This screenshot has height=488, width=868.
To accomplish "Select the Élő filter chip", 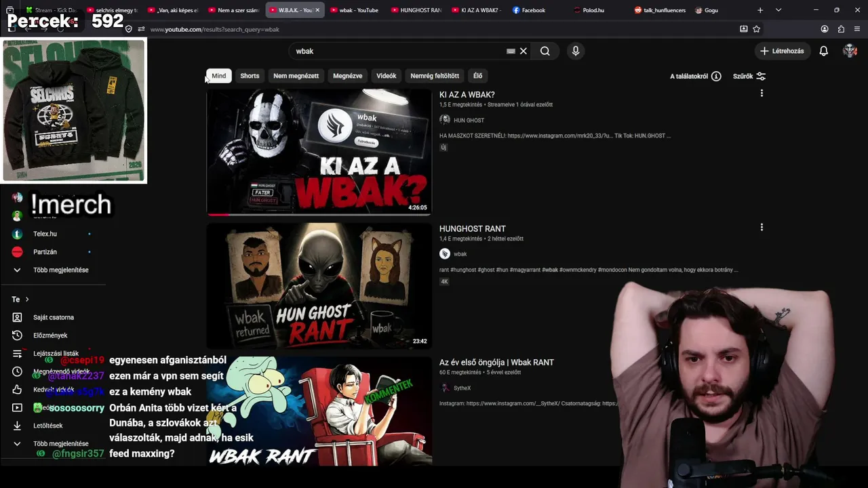I will 478,76.
